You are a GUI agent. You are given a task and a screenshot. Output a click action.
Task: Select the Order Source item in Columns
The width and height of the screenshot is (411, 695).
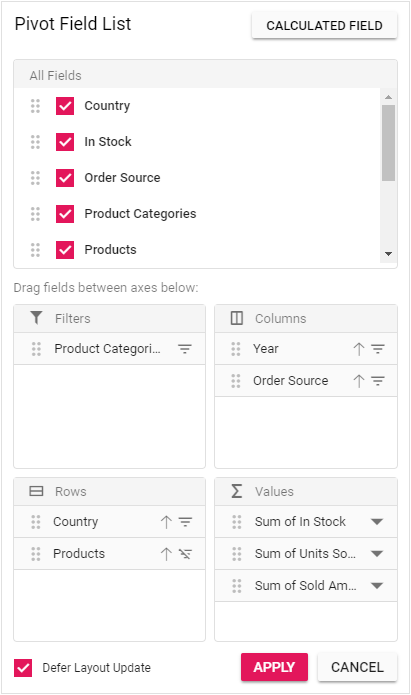pyautogui.click(x=306, y=381)
